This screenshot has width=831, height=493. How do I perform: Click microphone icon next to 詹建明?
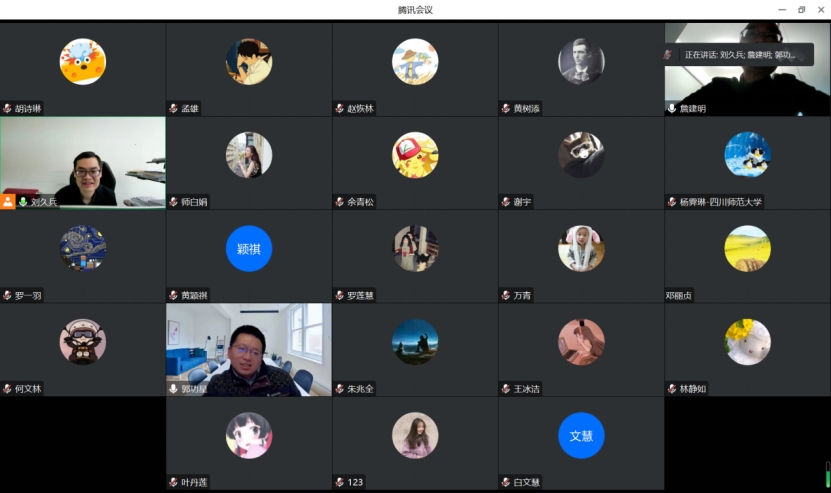(672, 109)
